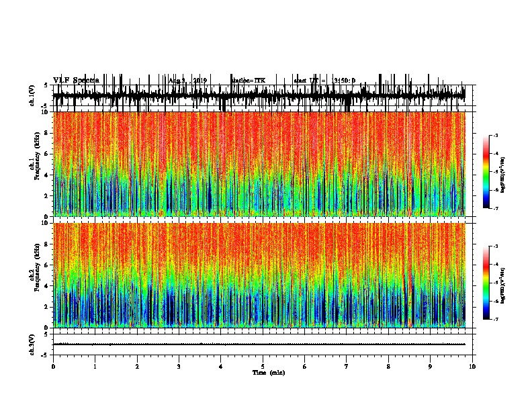Click the time axis tick label "1"
532x411 pixels.
pyautogui.click(x=95, y=367)
